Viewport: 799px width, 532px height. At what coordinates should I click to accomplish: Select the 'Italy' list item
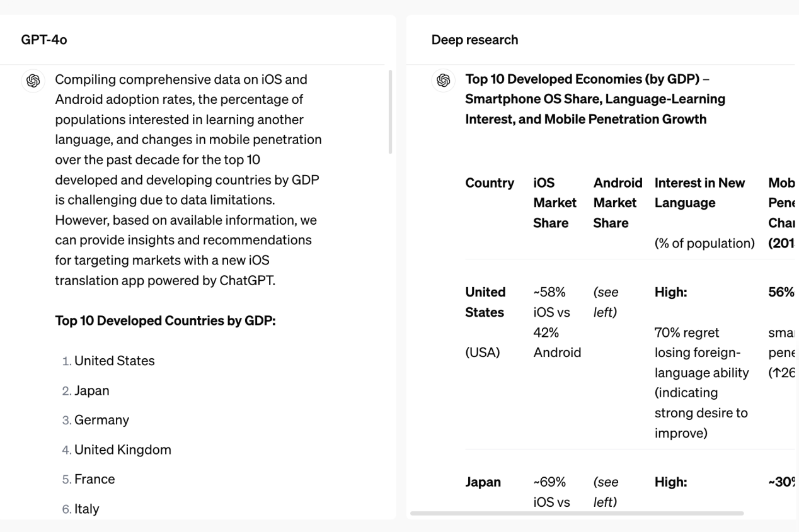86,508
